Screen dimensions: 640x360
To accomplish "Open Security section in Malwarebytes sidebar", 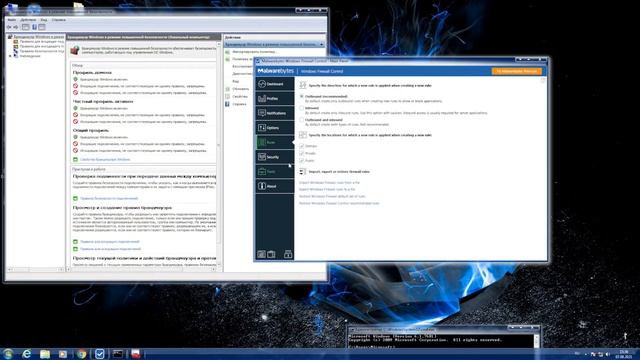I will click(x=275, y=157).
